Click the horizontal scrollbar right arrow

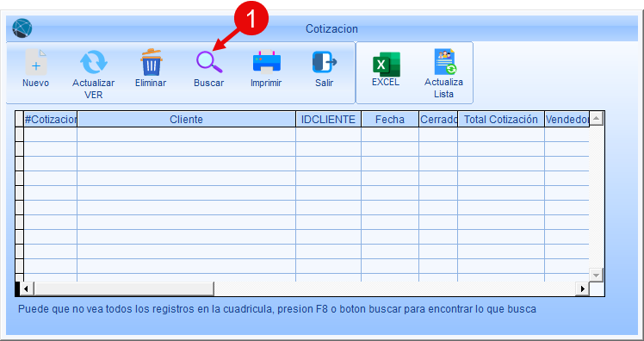tap(582, 288)
